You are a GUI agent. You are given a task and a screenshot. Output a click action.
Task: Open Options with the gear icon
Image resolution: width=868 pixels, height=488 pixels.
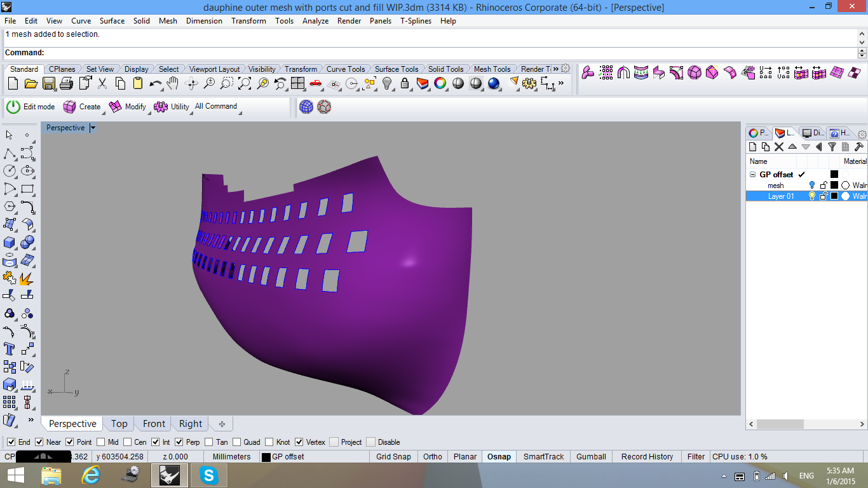pos(529,83)
